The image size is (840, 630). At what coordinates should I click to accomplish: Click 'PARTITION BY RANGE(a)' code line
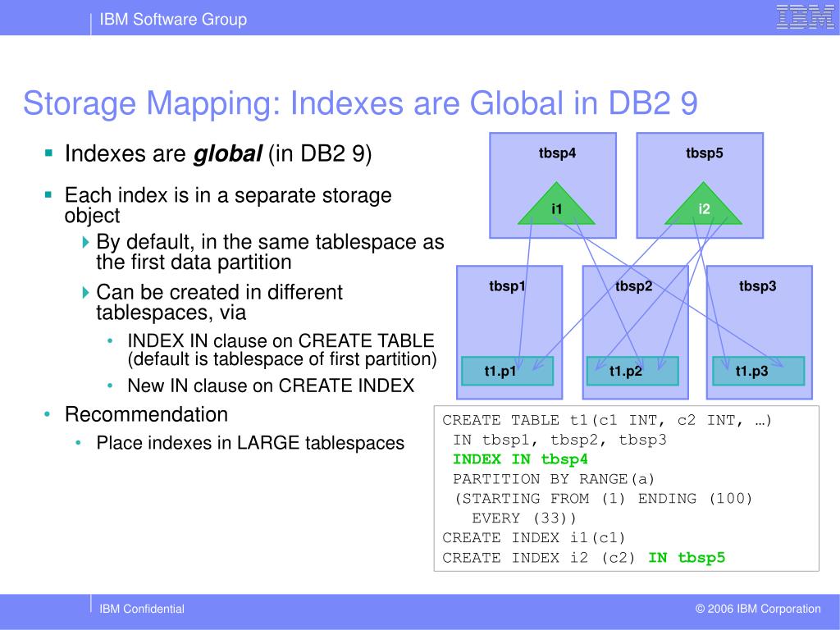coord(554,479)
